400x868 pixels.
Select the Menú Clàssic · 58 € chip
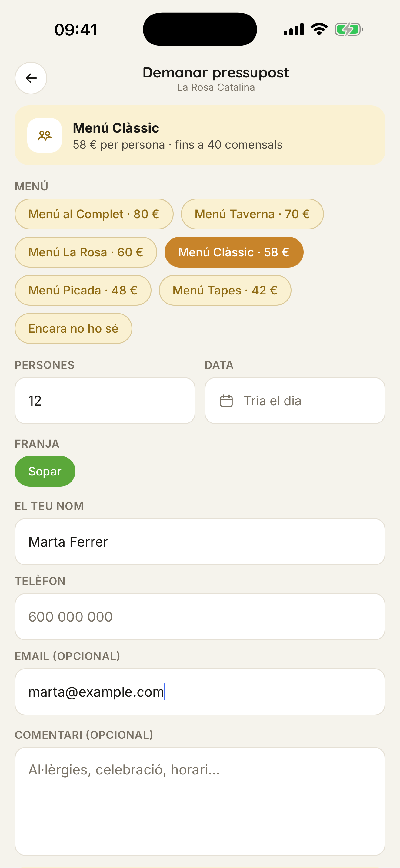pos(234,252)
